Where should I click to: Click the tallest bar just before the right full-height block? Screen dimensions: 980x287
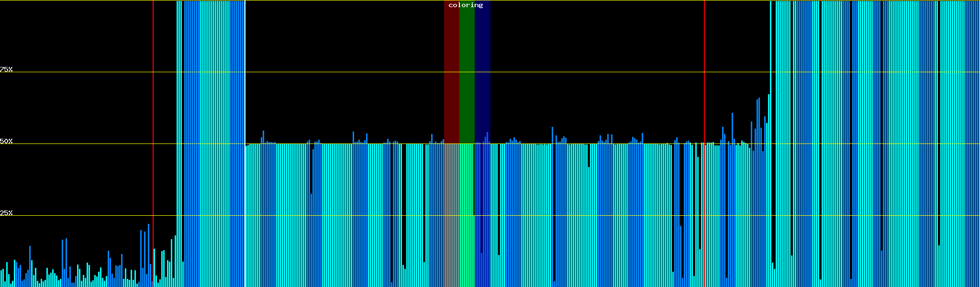769,191
